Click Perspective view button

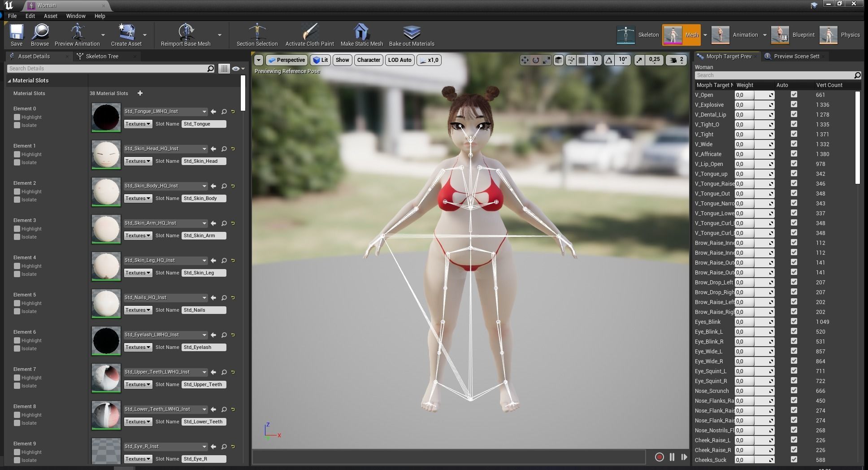coord(286,60)
